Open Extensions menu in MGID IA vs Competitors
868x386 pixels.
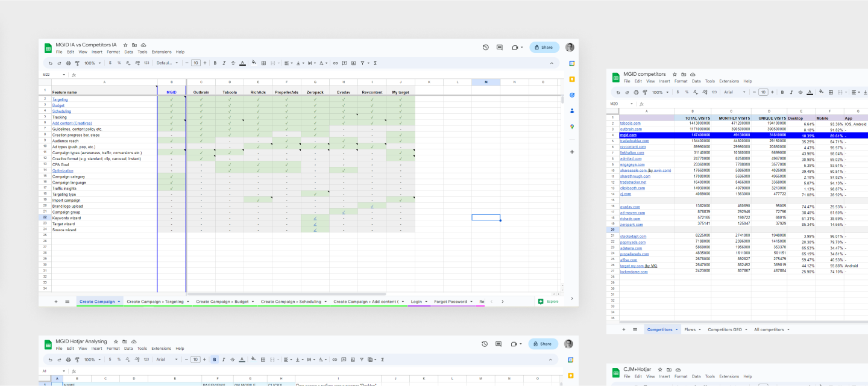click(x=162, y=52)
